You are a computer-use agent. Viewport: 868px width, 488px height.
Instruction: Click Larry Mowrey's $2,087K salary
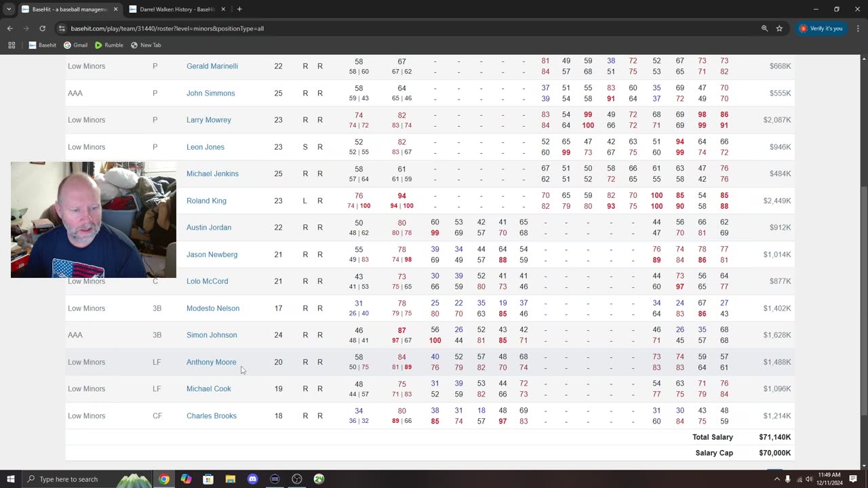point(776,120)
